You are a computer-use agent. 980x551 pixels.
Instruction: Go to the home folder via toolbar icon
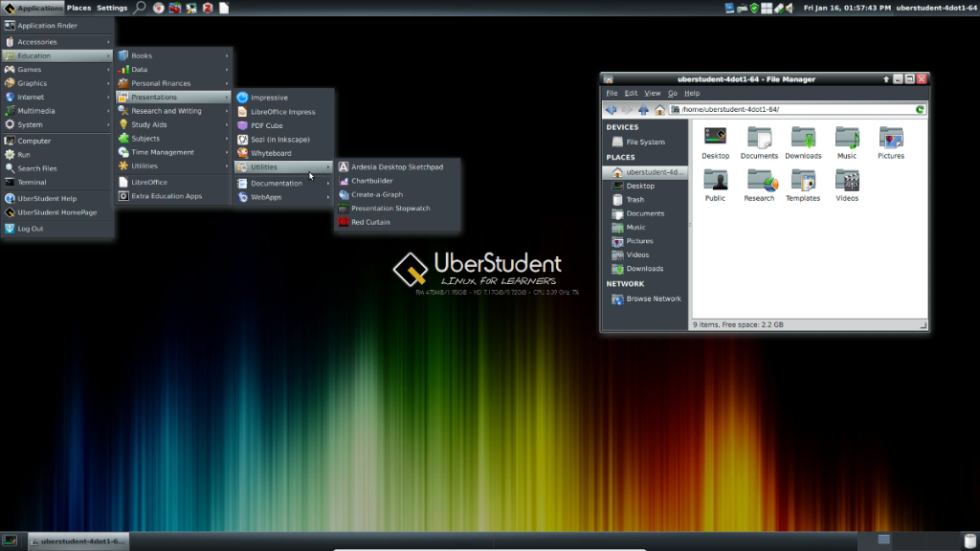659,109
